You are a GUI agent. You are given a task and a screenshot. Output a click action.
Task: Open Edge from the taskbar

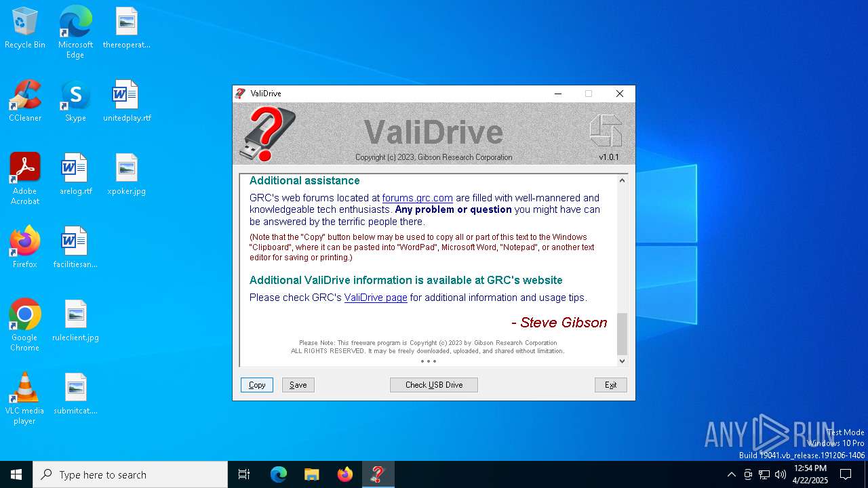tap(279, 474)
